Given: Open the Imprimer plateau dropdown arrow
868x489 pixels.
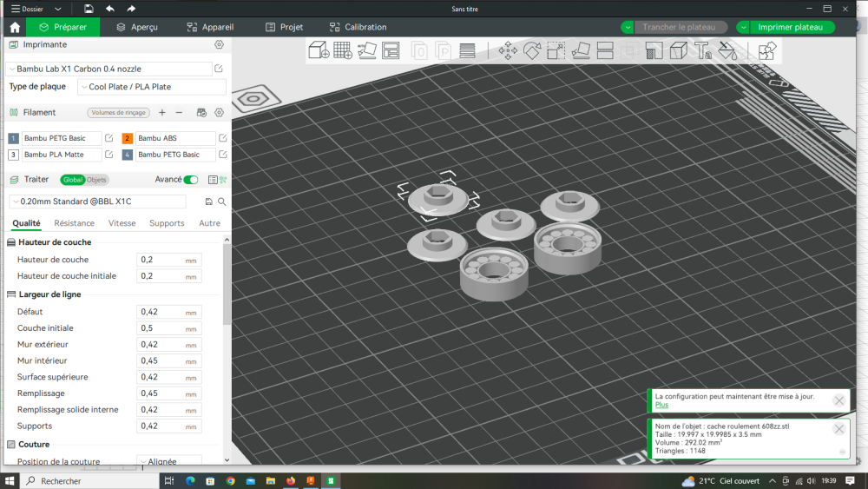Looking at the screenshot, I should point(743,27).
